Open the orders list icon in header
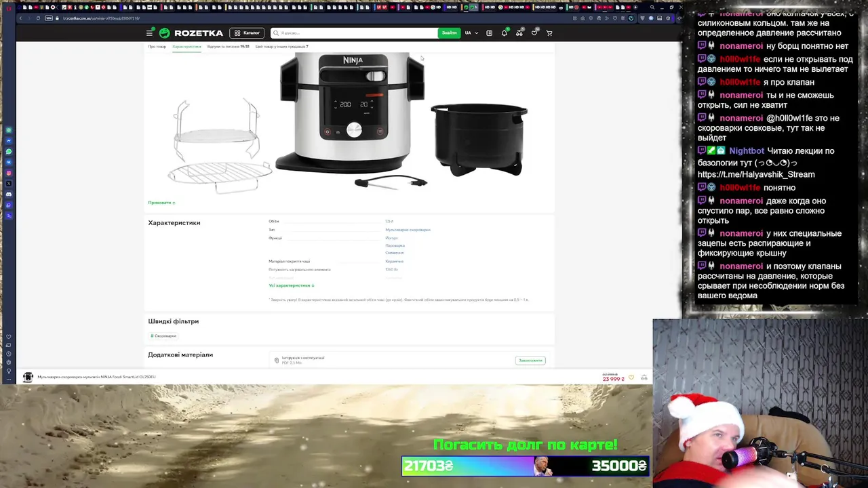 pyautogui.click(x=489, y=33)
